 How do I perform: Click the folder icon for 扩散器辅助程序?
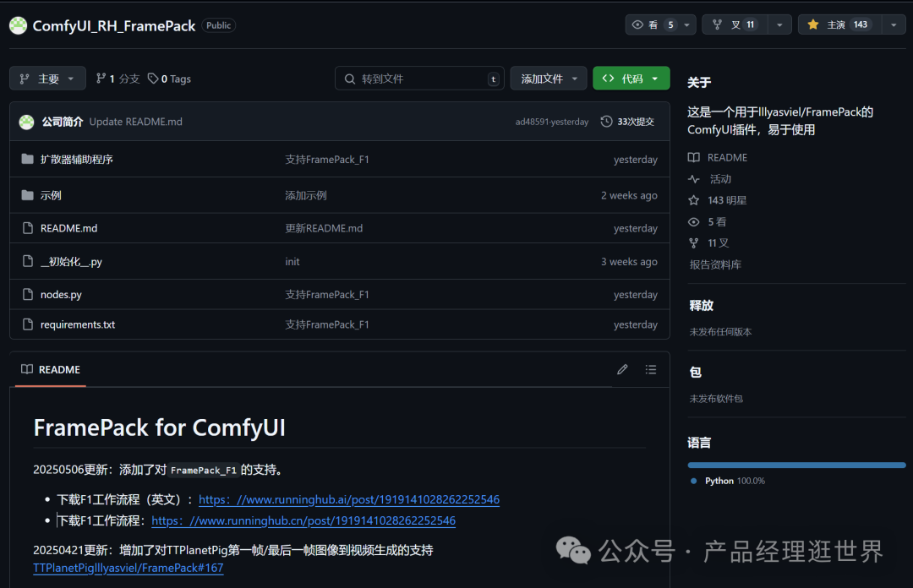pos(27,159)
